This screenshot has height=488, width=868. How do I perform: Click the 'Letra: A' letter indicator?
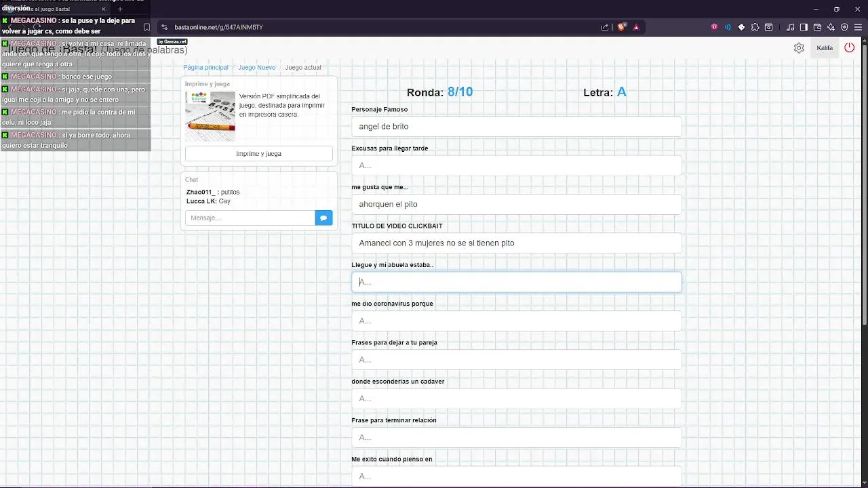[x=605, y=92]
